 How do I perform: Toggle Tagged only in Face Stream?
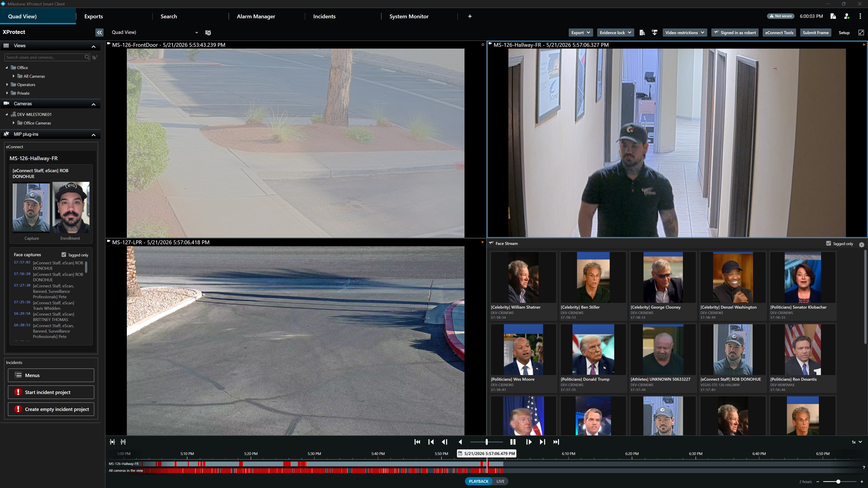(x=829, y=243)
